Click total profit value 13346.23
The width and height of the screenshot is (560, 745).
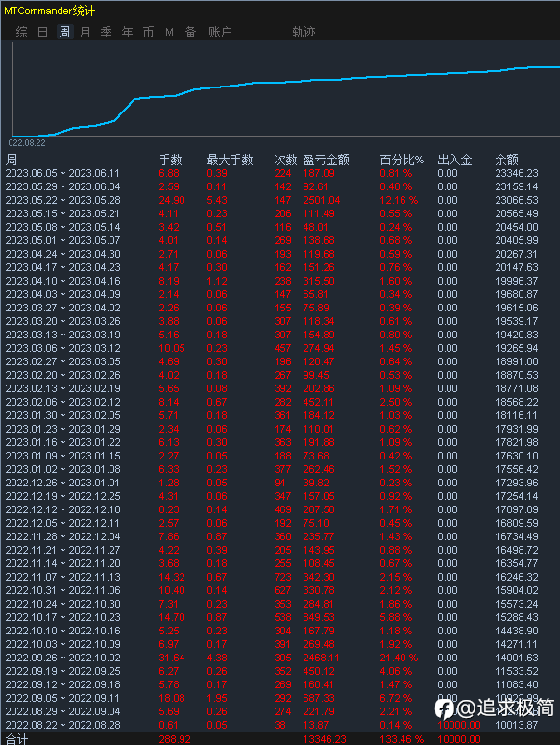coord(325,739)
